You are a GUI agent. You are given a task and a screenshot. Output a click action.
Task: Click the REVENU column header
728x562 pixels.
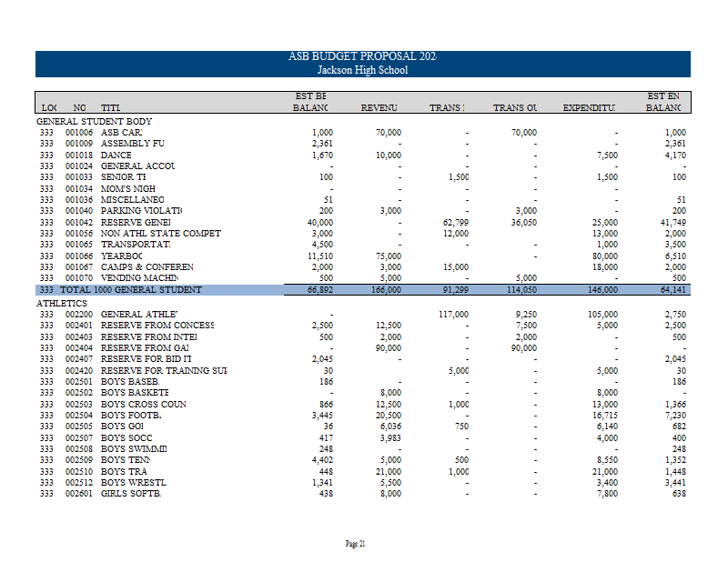point(379,107)
